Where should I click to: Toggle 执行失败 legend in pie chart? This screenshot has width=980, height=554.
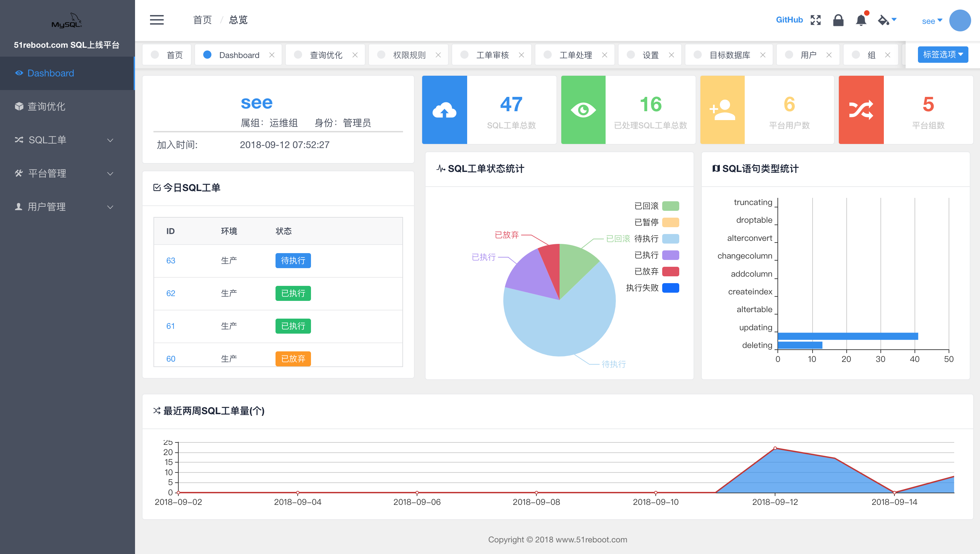[652, 288]
